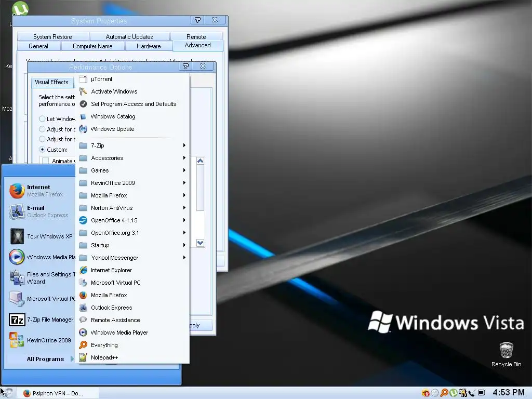Launch Mozilla Firefox app below Microsoft Virtual PC
532x399 pixels.
pyautogui.click(x=132, y=295)
